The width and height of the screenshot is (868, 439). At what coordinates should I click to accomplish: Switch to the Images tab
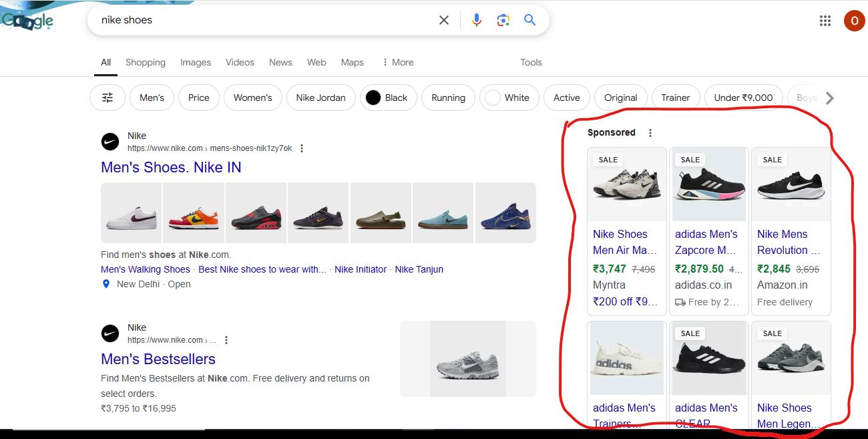[x=196, y=62]
